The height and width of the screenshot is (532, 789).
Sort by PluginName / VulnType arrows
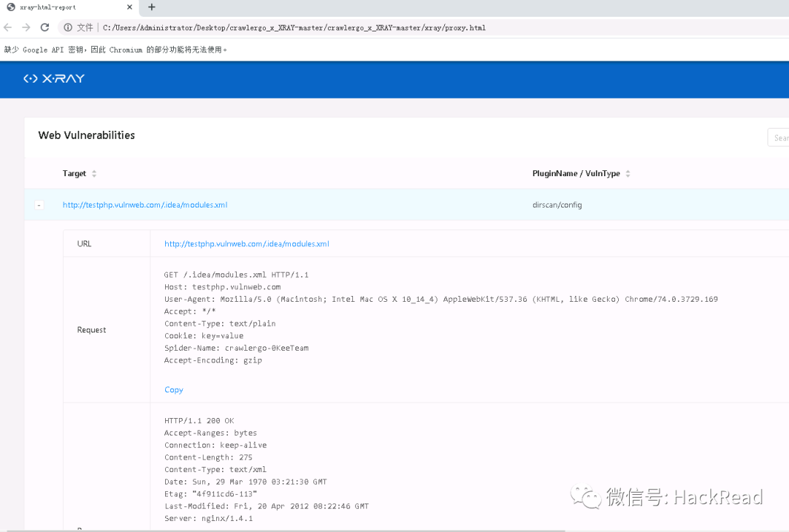pos(628,174)
